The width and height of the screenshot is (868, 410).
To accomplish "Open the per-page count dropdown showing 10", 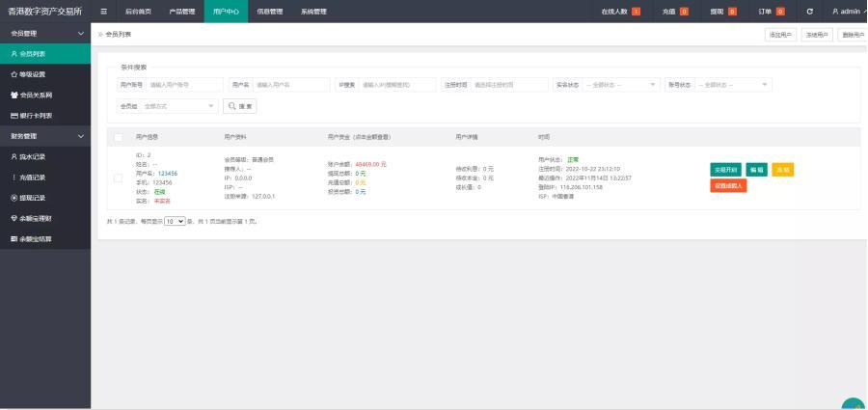I will pyautogui.click(x=175, y=221).
